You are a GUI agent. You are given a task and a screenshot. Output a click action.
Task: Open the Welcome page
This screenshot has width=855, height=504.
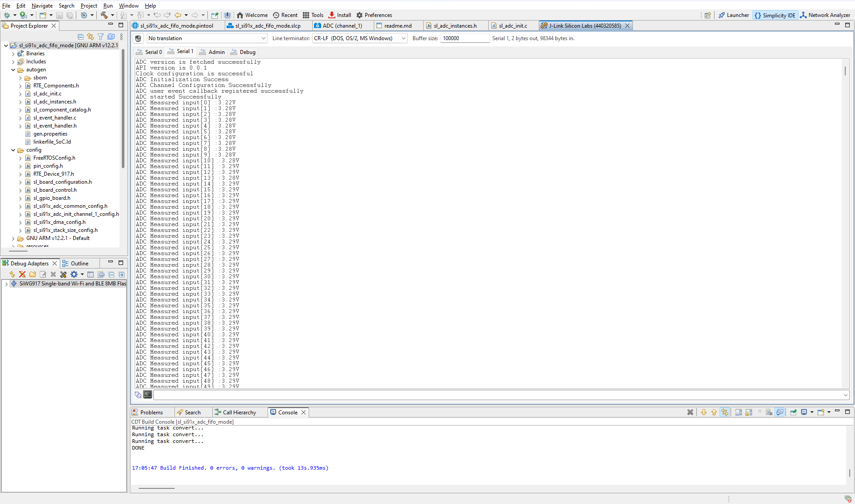(x=252, y=15)
